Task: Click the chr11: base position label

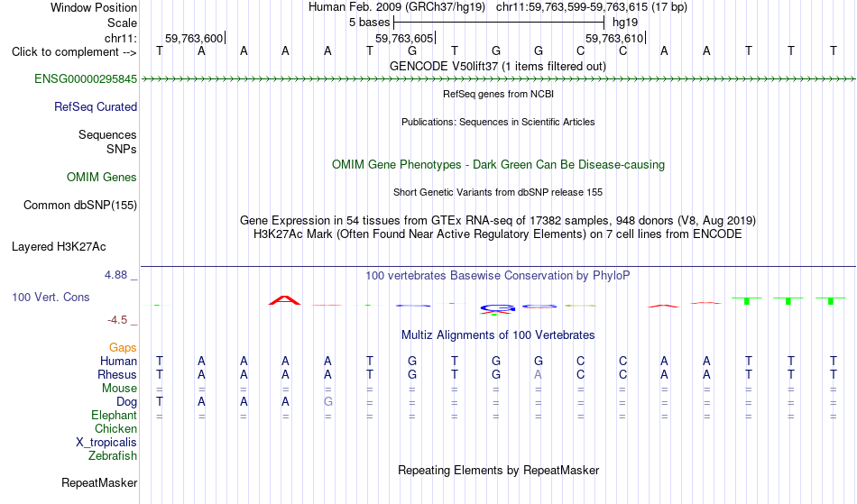Action: point(121,38)
